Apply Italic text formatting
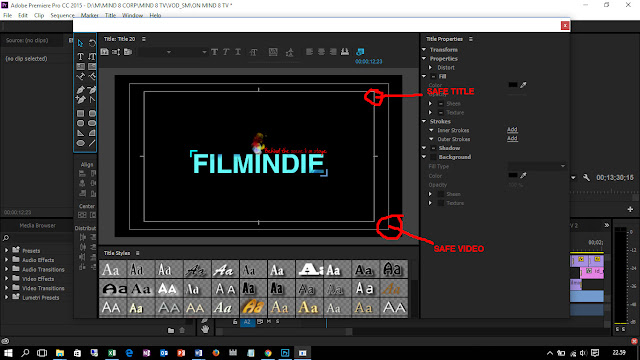The width and height of the screenshot is (640, 360). click(x=226, y=52)
